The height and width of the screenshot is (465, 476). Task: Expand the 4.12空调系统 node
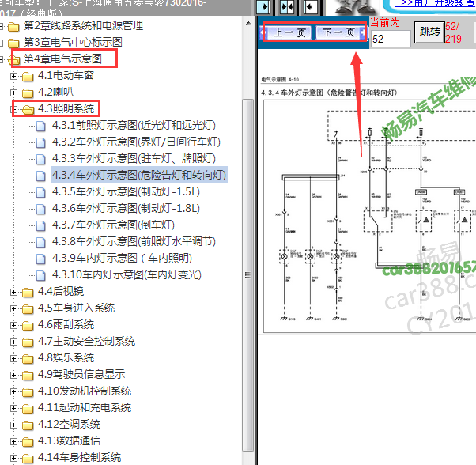click(13, 425)
